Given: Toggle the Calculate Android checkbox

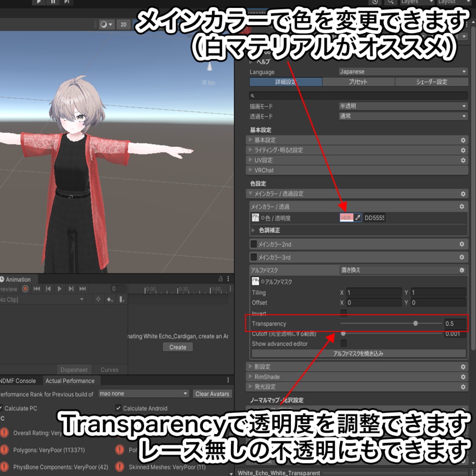Looking at the screenshot, I should click(119, 408).
